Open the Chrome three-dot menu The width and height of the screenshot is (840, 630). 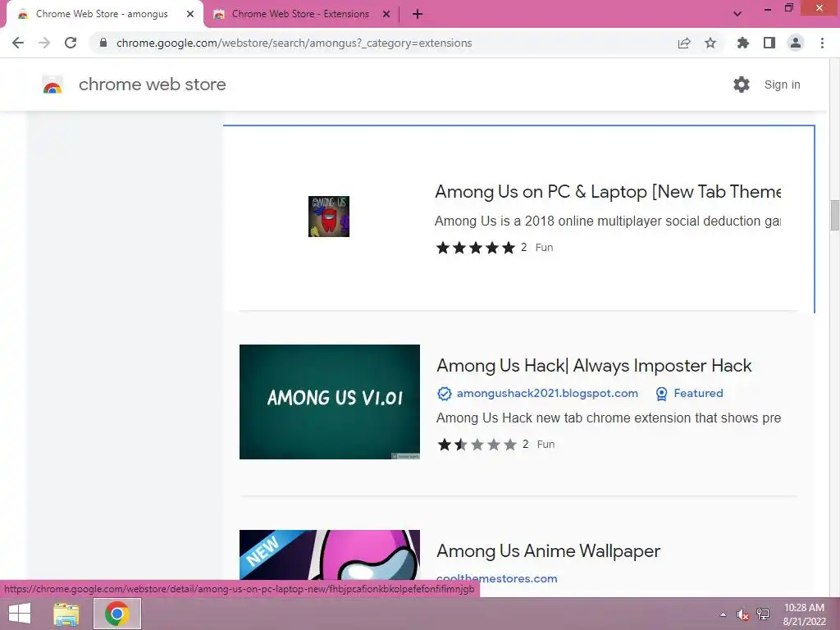822,43
